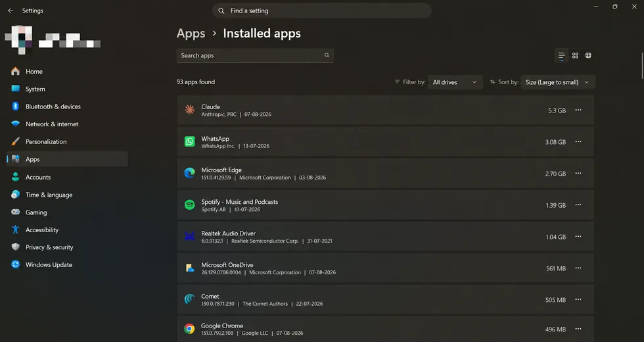The height and width of the screenshot is (342, 644).
Task: Open more options for Comet
Action: tap(578, 299)
